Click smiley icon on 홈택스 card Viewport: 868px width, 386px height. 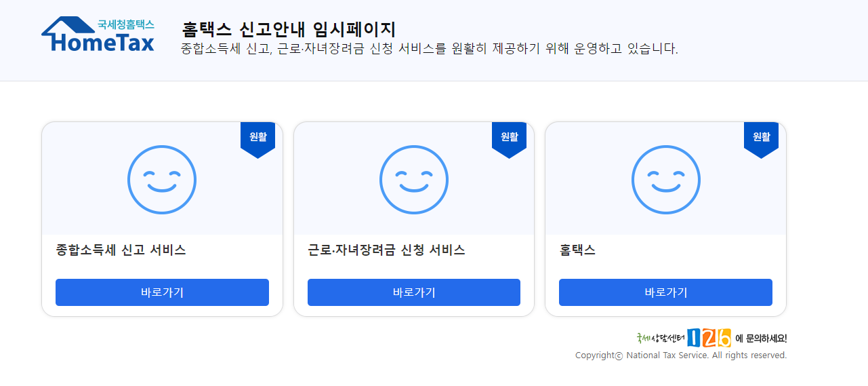(666, 180)
